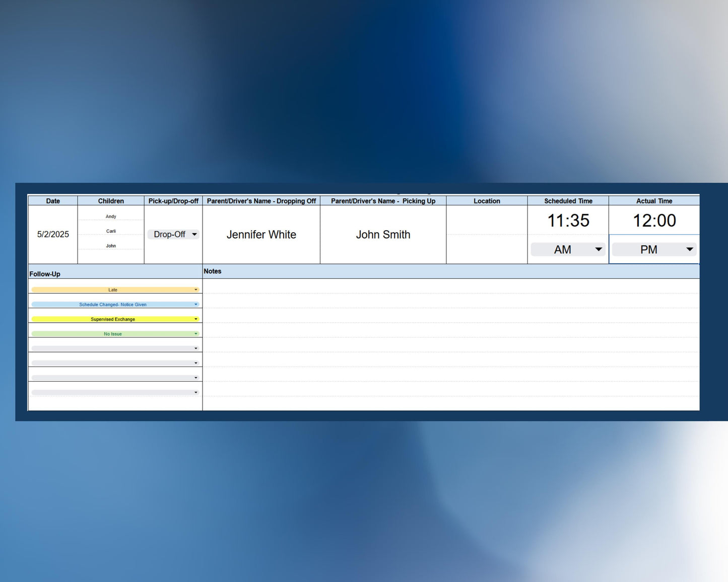This screenshot has height=582, width=728.
Task: Select the date cell 5/2/2025
Action: point(53,235)
